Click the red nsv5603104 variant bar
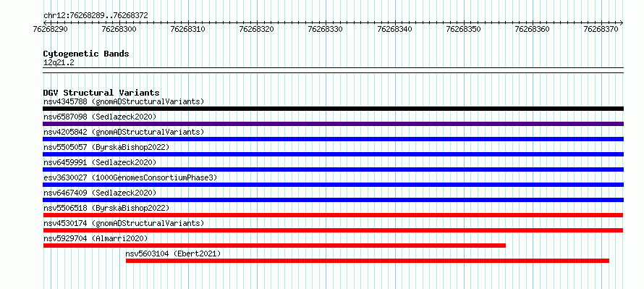The image size is (644, 289). pyautogui.click(x=368, y=261)
